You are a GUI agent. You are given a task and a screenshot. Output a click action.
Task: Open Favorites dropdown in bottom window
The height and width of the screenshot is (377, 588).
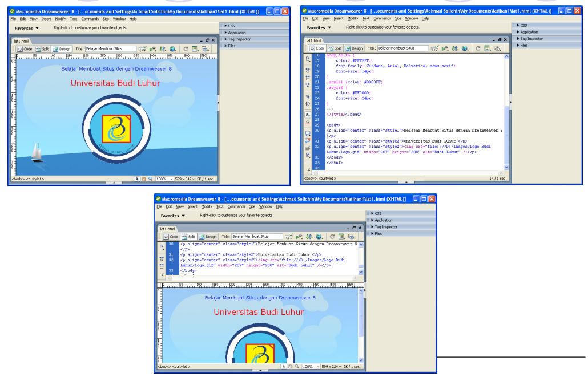[x=173, y=216]
